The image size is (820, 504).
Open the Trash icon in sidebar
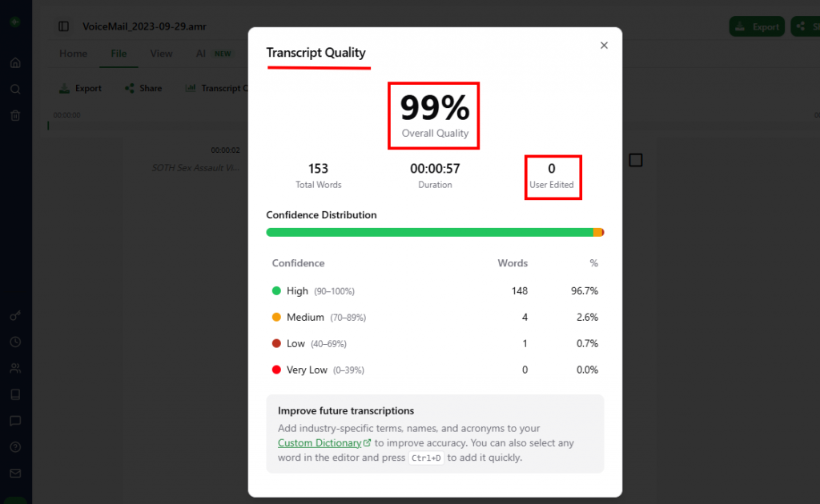[15, 115]
